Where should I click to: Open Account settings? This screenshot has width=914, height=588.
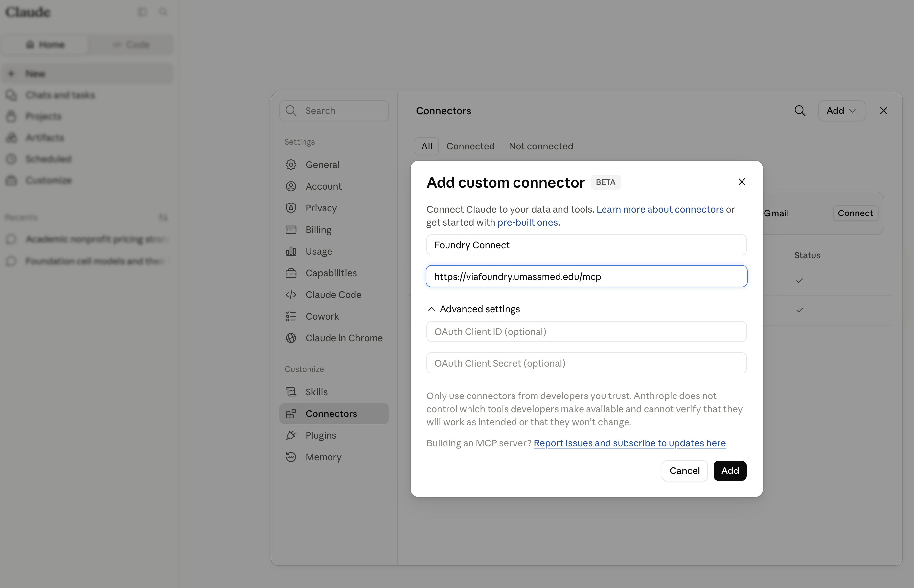click(x=334, y=186)
